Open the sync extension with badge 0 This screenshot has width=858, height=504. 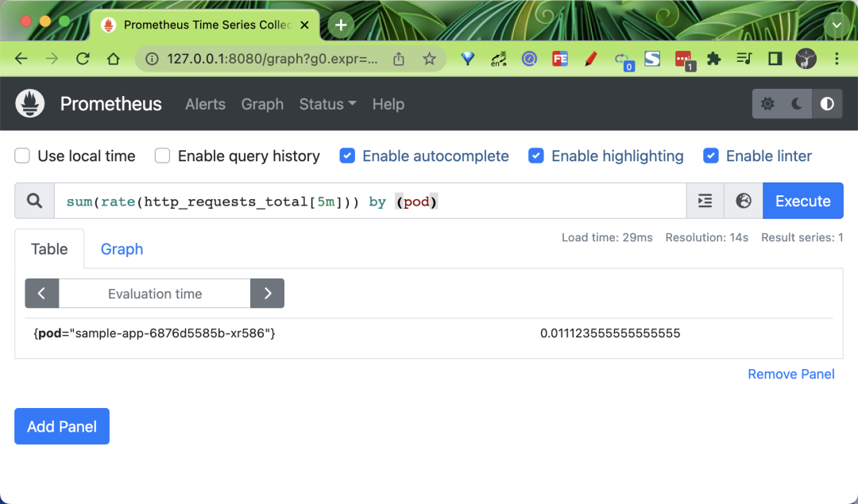pos(623,60)
